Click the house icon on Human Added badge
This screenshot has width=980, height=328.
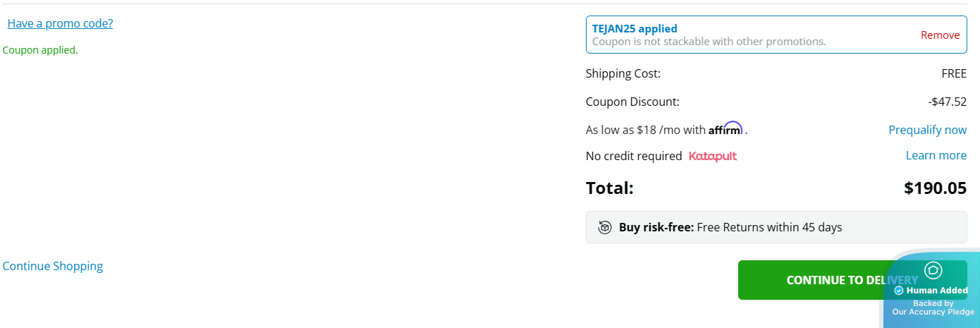point(933,270)
